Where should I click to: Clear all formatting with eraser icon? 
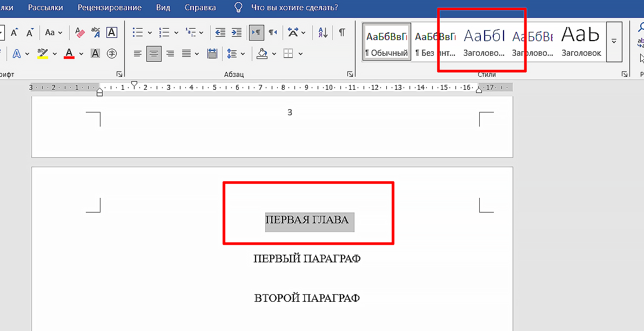pyautogui.click(x=79, y=32)
